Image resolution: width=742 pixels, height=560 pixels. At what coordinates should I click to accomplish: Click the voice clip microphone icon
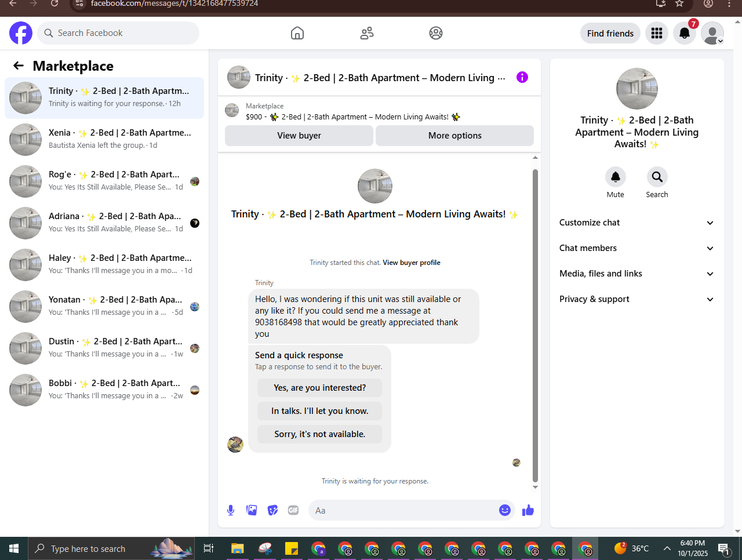[231, 510]
